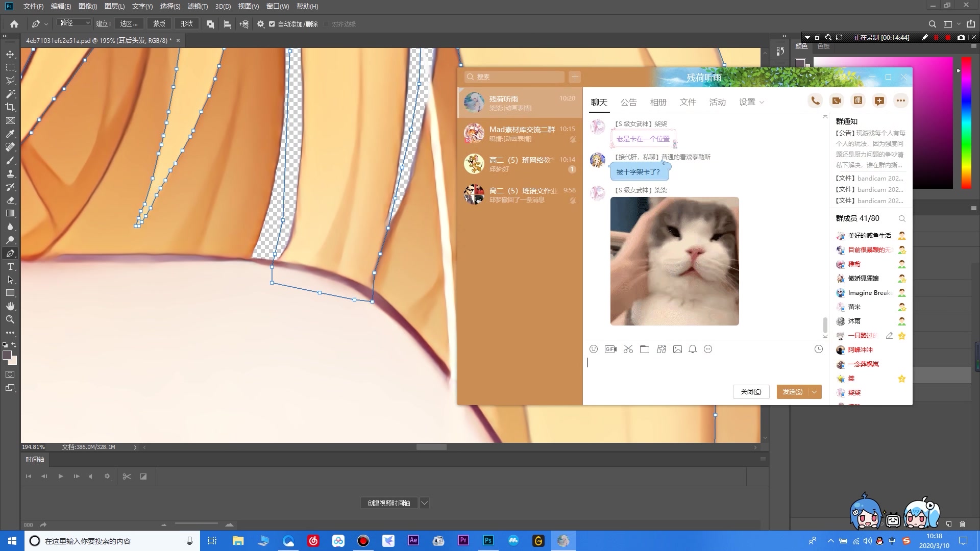Image resolution: width=980 pixels, height=551 pixels.
Task: Select the Crop tool
Action: coord(10,107)
